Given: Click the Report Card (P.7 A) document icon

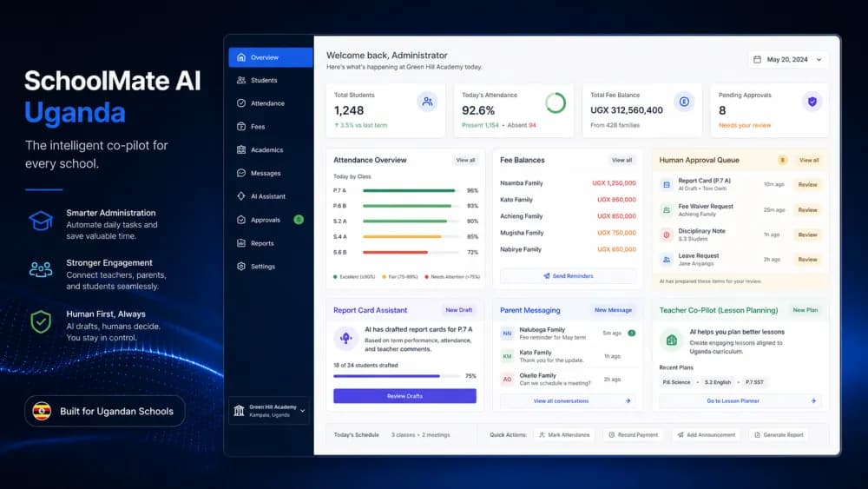Looking at the screenshot, I should [x=667, y=185].
